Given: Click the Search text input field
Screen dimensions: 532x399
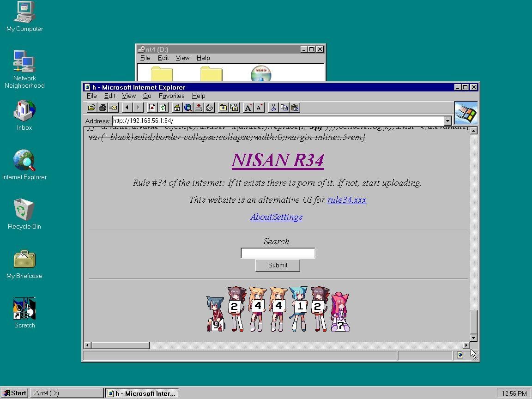Looking at the screenshot, I should coord(278,253).
